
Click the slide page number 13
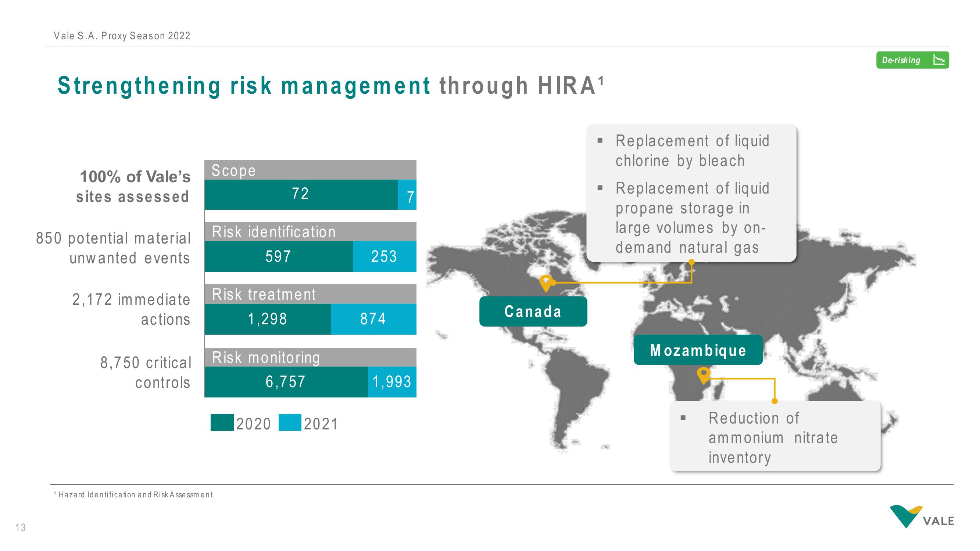(x=21, y=527)
